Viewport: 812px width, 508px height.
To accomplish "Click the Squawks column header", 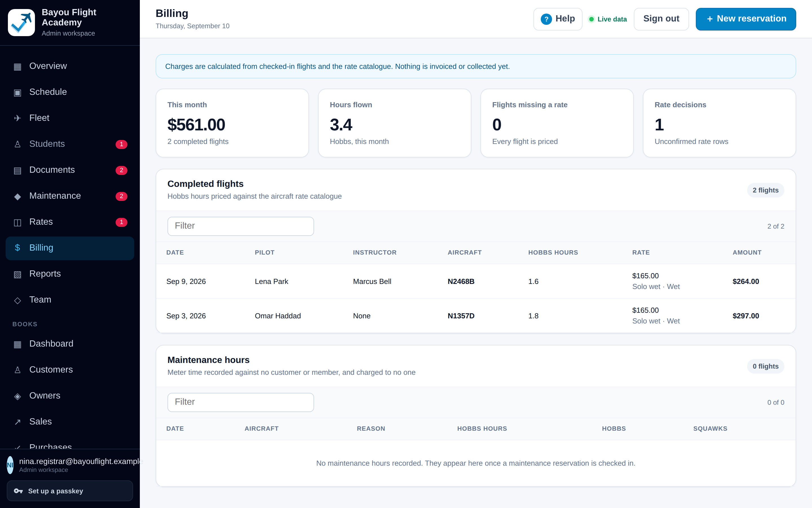I will (x=710, y=428).
